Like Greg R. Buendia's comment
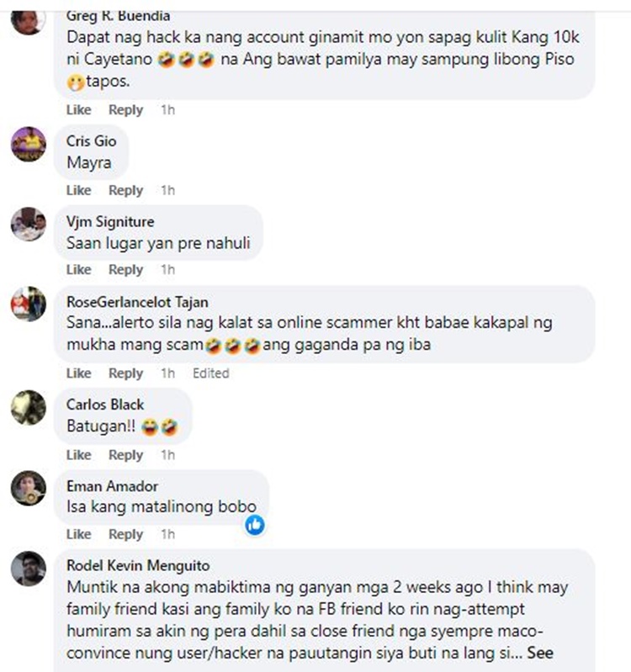 (78, 109)
